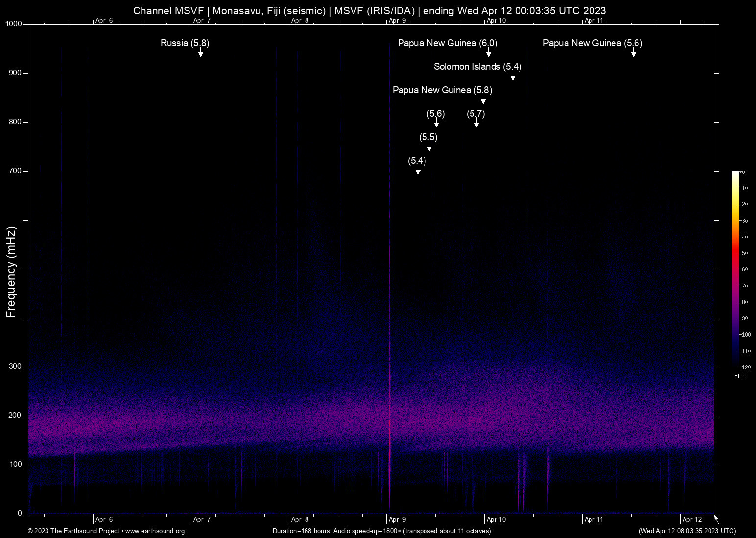Expand the Apr 11 date tick on bottom axis

click(592, 519)
